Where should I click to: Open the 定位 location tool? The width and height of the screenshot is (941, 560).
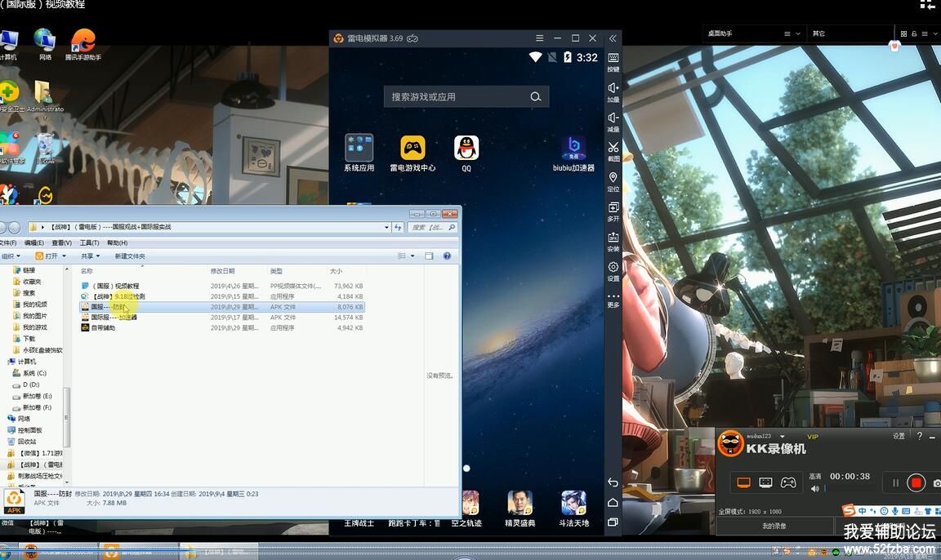[613, 181]
